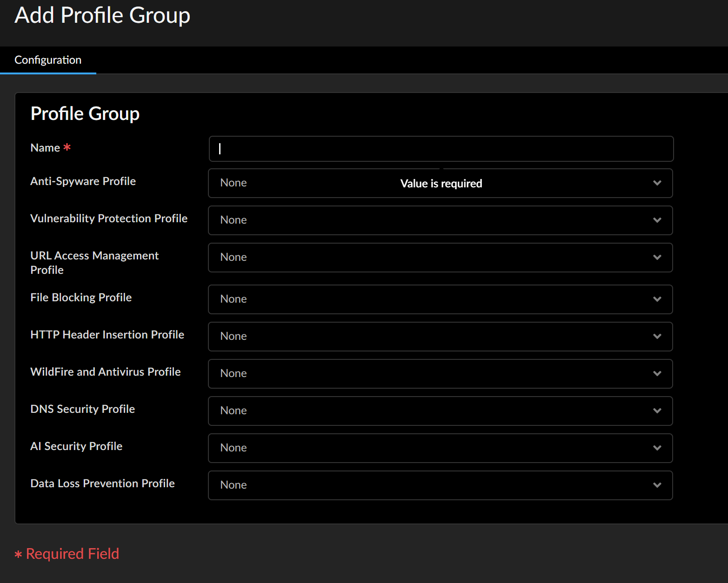Click the Data Loss Prevention Profile label
Viewport: 728px width, 583px height.
click(x=102, y=484)
